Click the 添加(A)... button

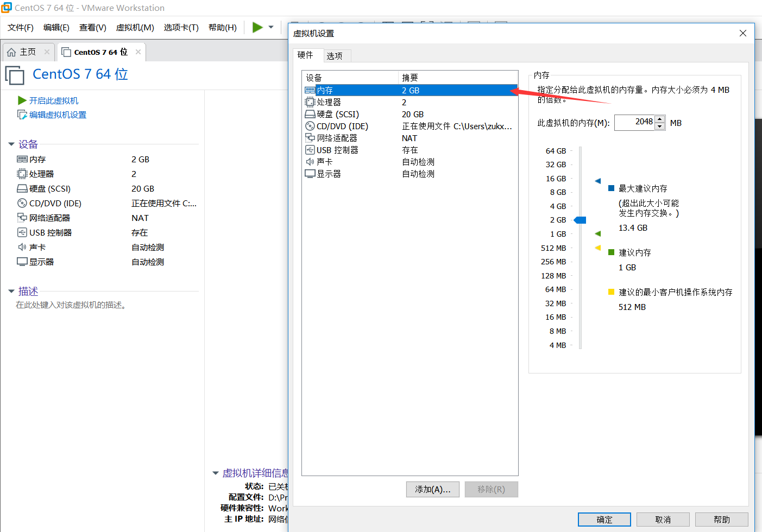(433, 489)
